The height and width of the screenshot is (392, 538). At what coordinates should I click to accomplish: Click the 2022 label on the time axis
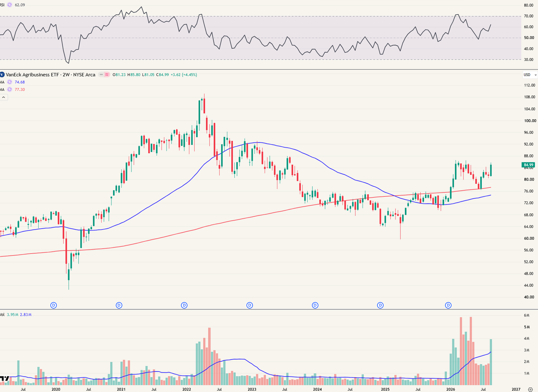tap(187, 389)
